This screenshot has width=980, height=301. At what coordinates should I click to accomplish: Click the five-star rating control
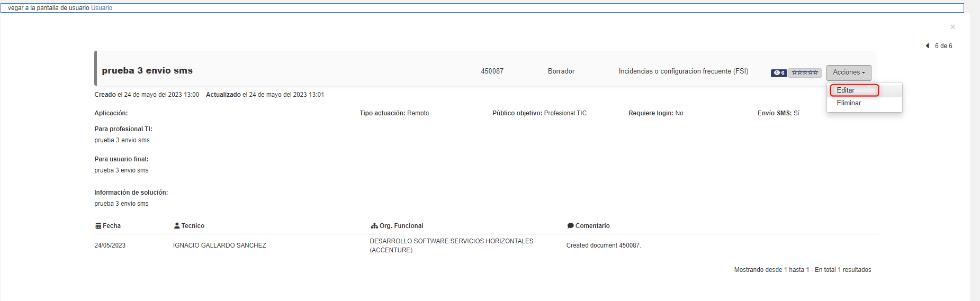805,73
